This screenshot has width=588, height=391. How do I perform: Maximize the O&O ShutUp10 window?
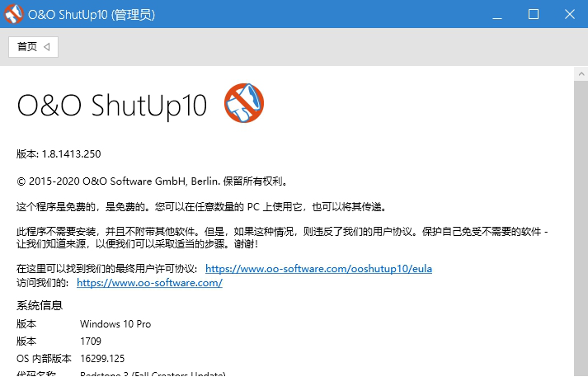(x=534, y=14)
